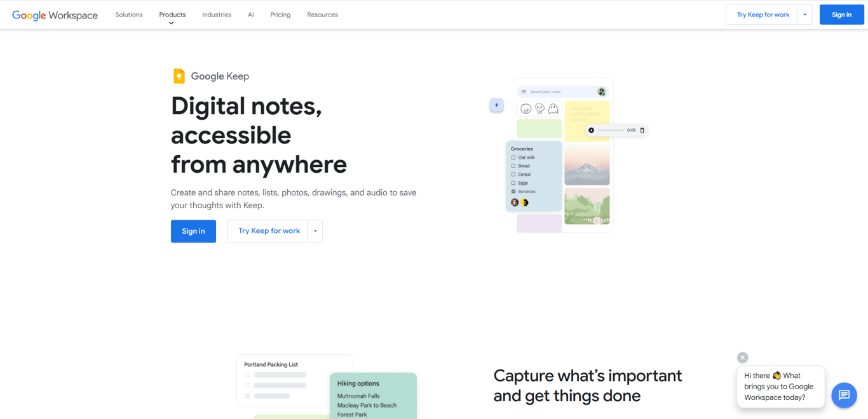Screen dimensions: 868x419
Task: Click the Hiking options note card
Action: [x=373, y=396]
